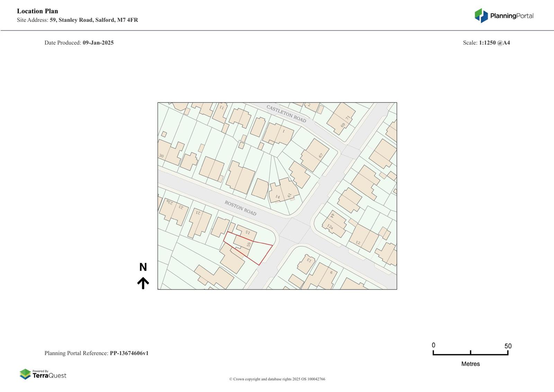Click the TerraQuest layered logo icon
554x392 pixels.
[25, 374]
